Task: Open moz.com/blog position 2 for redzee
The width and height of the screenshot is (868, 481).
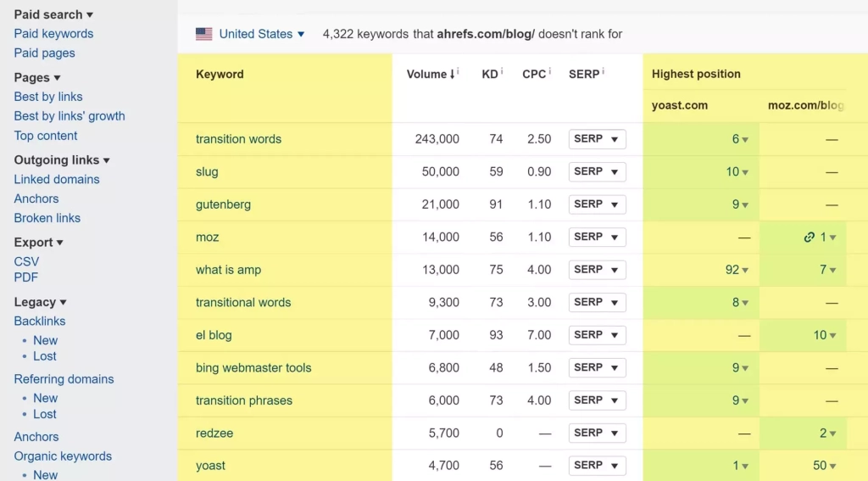Action: point(828,433)
